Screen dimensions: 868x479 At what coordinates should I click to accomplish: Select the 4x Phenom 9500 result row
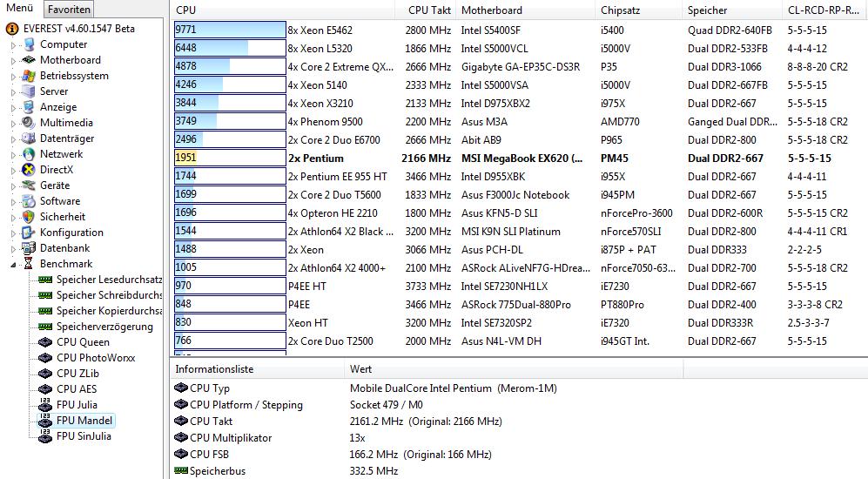coord(519,121)
